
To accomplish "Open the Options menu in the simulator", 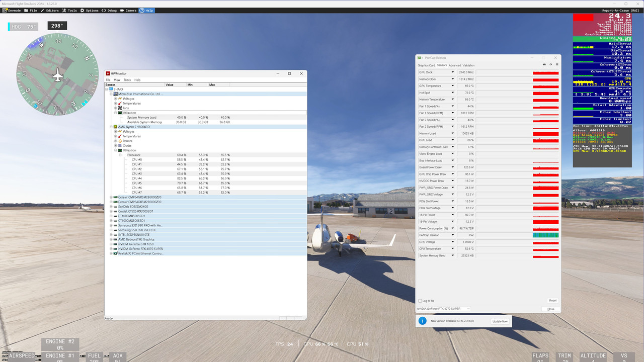I will (89, 10).
